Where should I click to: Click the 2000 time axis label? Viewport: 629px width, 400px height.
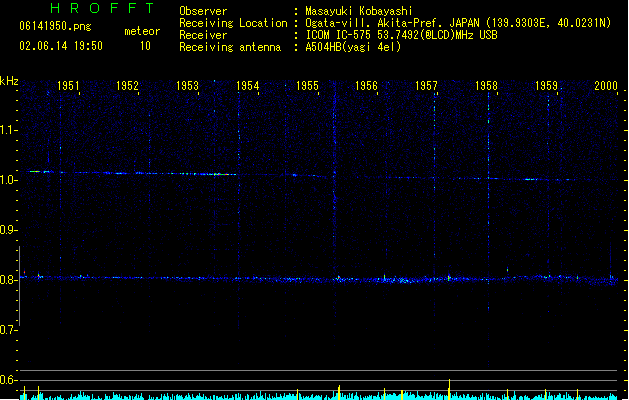click(606, 86)
